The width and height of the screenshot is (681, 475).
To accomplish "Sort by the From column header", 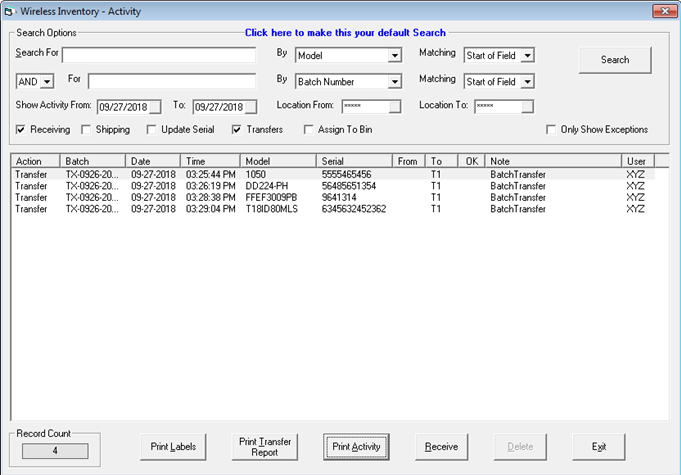I will [x=409, y=161].
